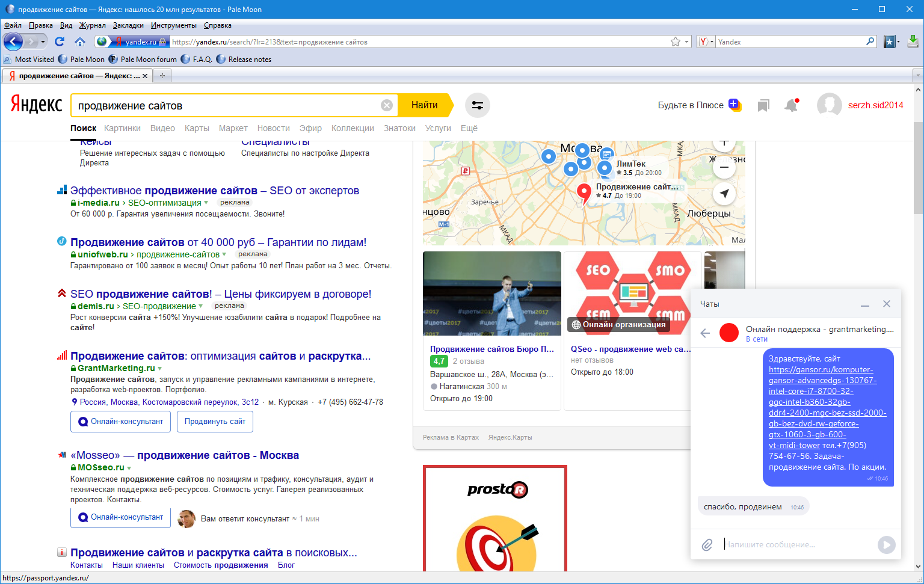Open the gansor.ru link in chat message
The width and height of the screenshot is (924, 584).
pyautogui.click(x=827, y=407)
